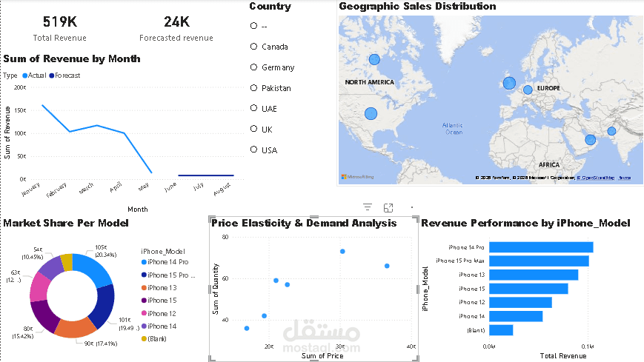The width and height of the screenshot is (644, 362).
Task: Click the Price Elasticity & Demand Analysis title
Action: pyautogui.click(x=304, y=224)
